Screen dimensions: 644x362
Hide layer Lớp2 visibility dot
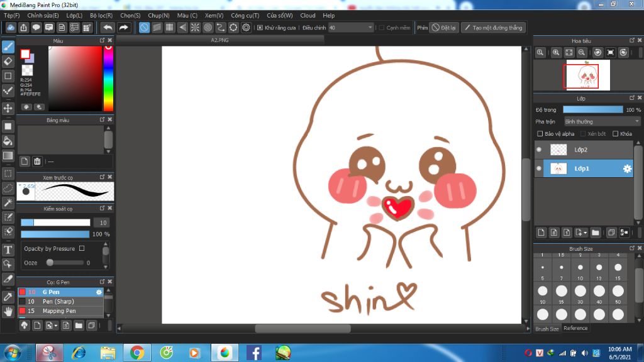tap(539, 150)
